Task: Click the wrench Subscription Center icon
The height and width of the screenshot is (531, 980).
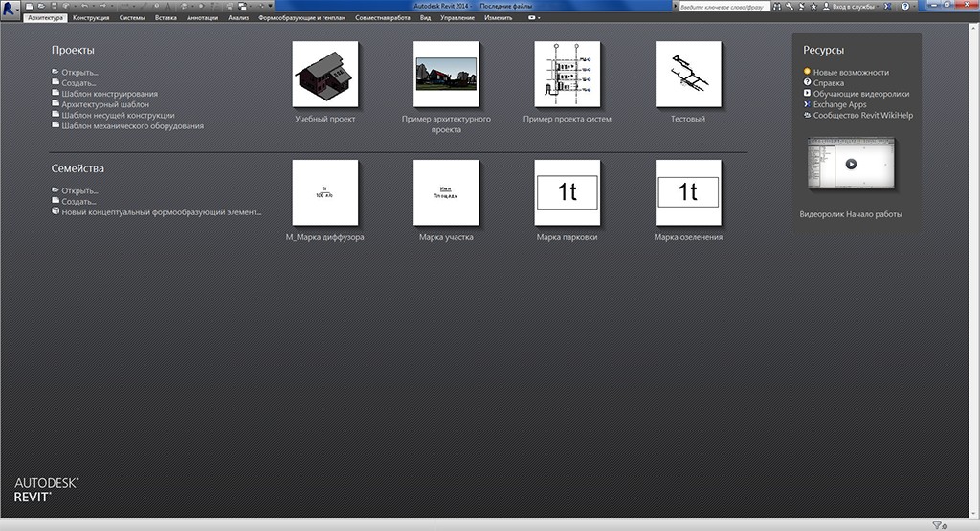Action: [x=790, y=7]
